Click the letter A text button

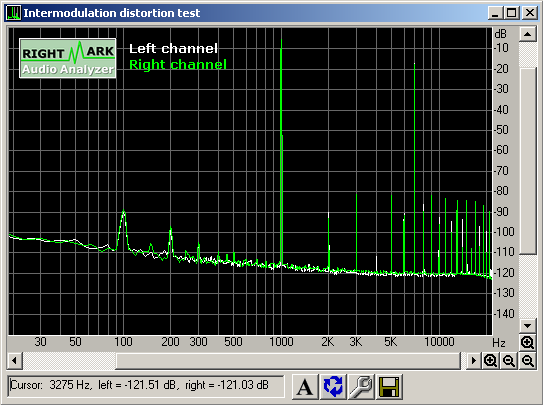click(x=304, y=386)
